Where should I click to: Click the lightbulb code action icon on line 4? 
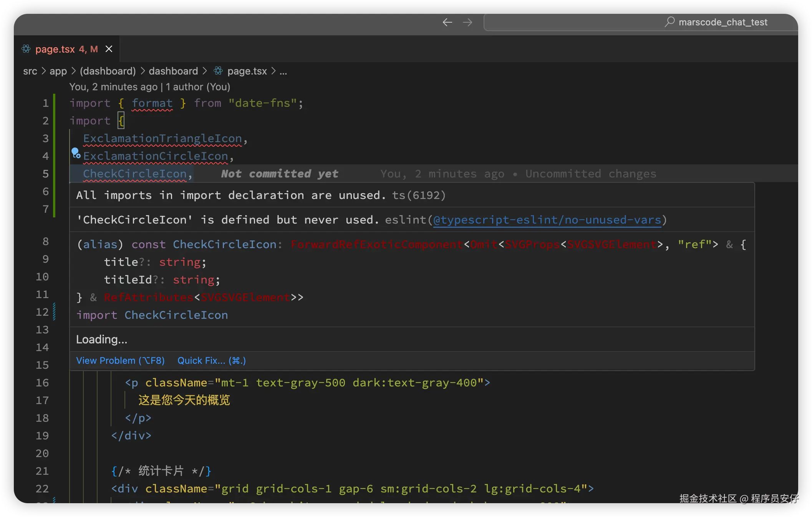click(x=76, y=153)
